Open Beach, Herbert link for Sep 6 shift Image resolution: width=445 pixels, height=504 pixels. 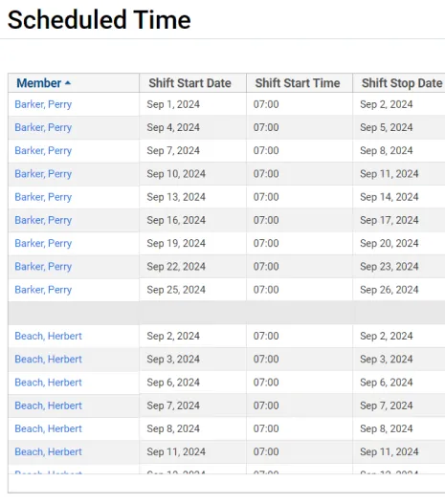click(48, 383)
